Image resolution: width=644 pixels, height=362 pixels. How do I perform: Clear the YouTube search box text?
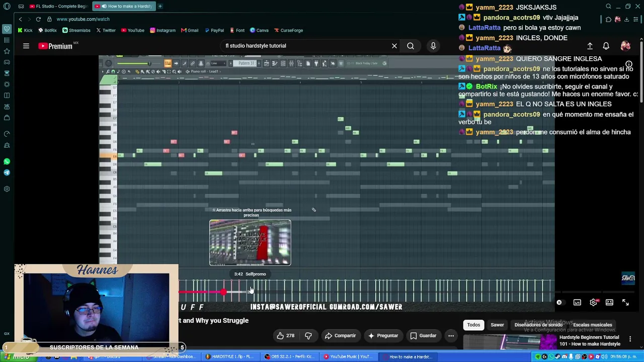pos(394,46)
